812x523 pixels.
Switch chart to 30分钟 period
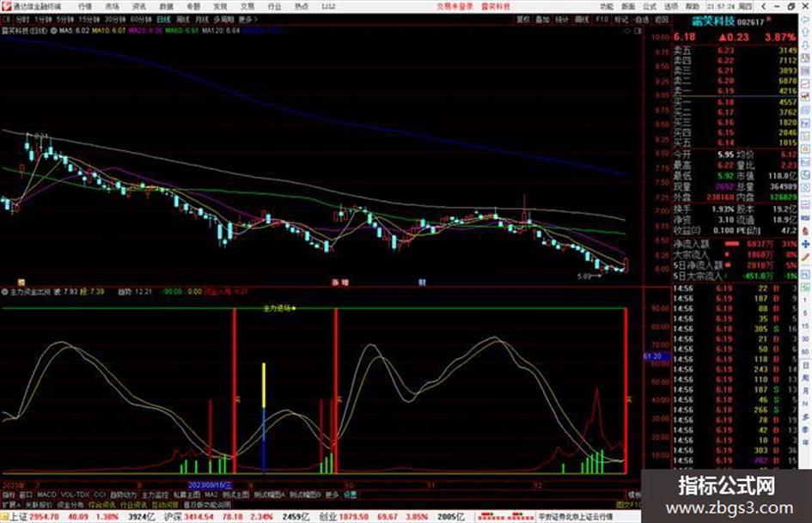(x=115, y=19)
